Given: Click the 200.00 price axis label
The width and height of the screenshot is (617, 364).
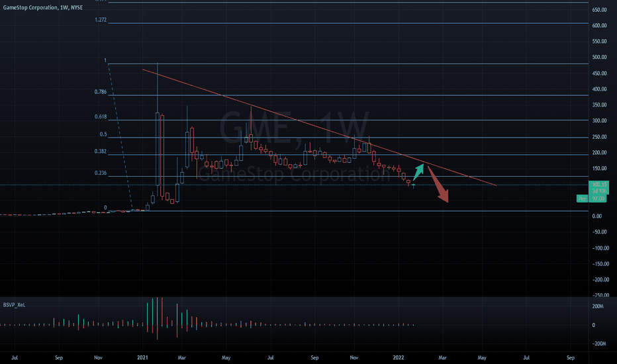Looking at the screenshot, I should [599, 153].
